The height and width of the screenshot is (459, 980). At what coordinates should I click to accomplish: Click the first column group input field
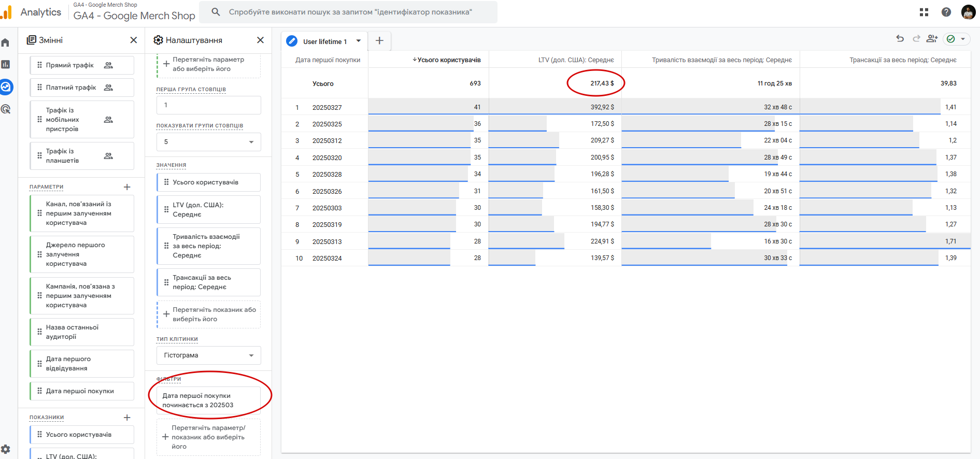point(208,105)
